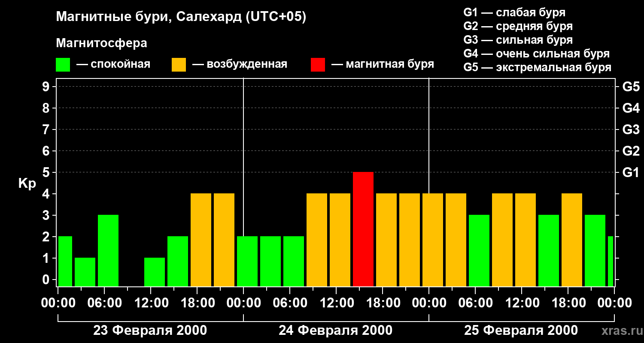The image size is (644, 343).
Task: Click the "24 Февраля 2000" date label
Action: click(336, 331)
